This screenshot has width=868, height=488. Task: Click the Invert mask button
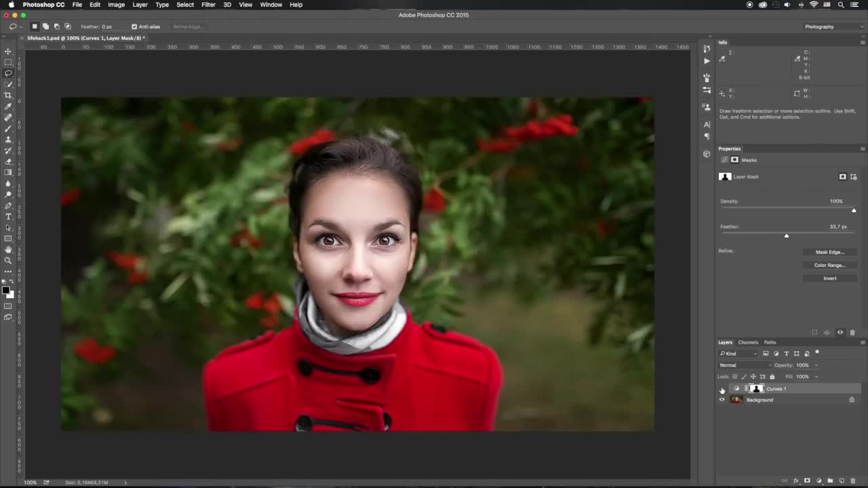829,279
